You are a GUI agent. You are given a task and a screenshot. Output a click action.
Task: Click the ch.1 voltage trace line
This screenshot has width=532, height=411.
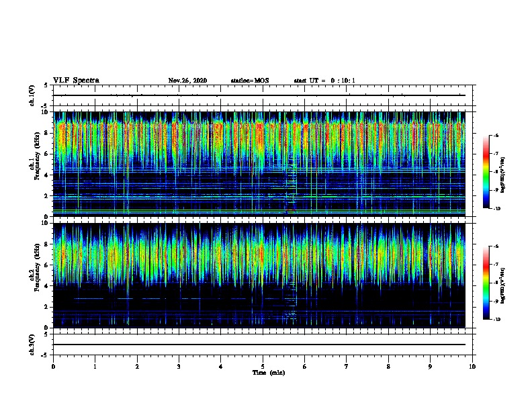[259, 95]
